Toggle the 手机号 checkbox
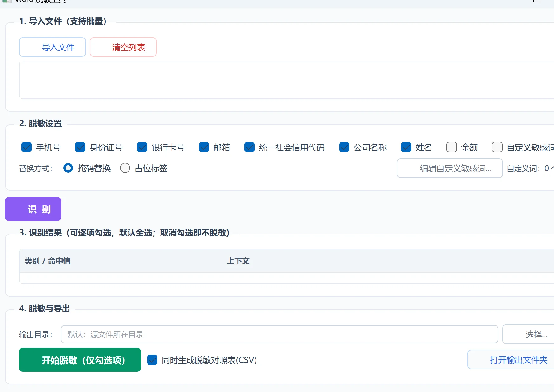 (27, 147)
